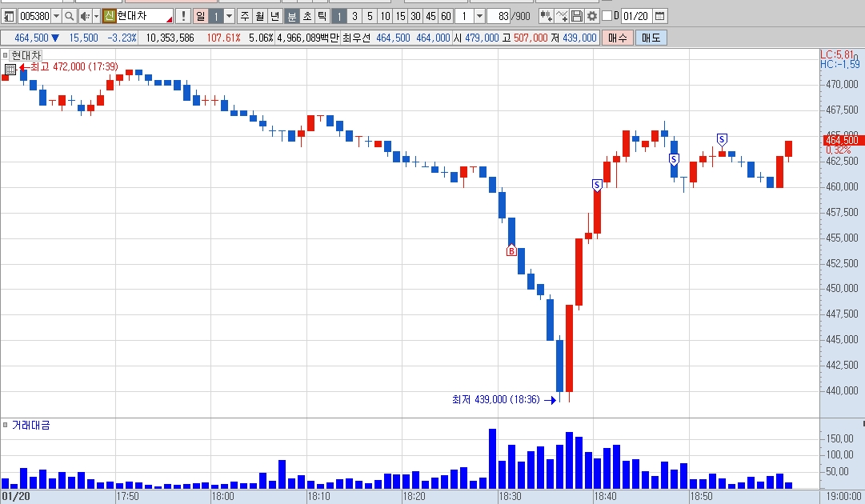Save chart settings with floppy disk icon

tap(576, 17)
